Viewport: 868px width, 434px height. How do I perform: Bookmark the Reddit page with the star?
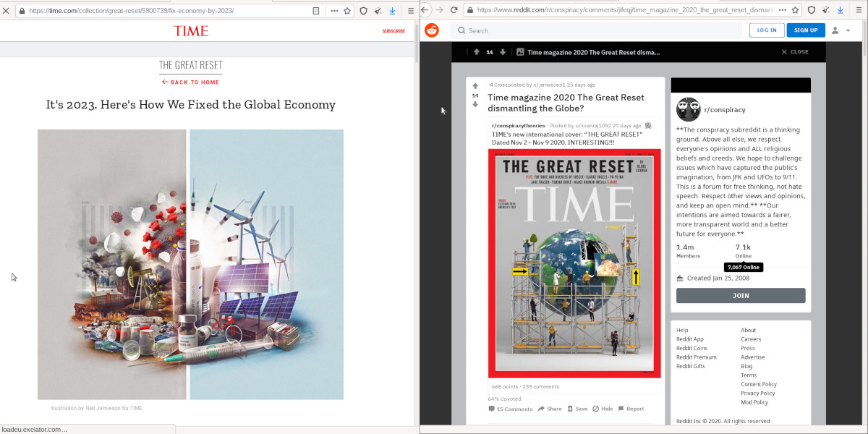click(795, 10)
